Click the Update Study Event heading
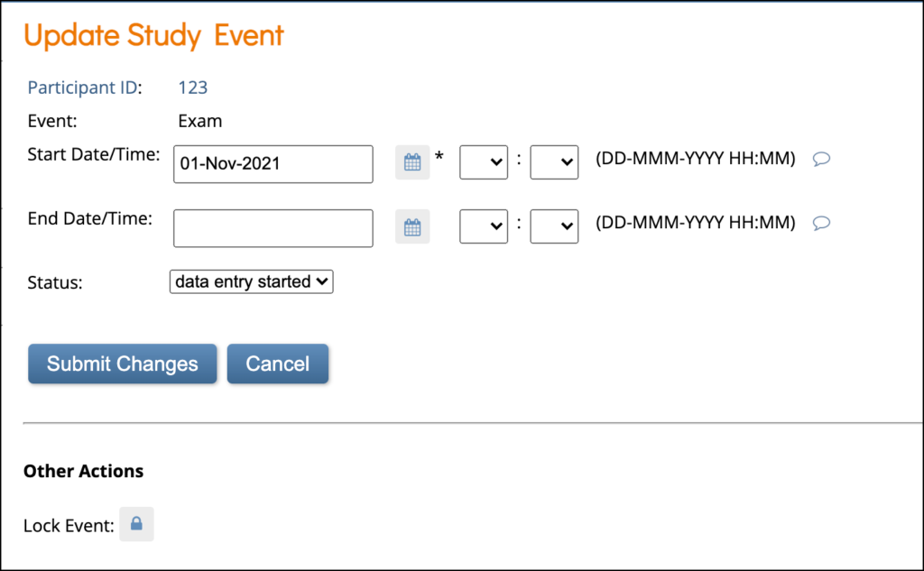This screenshot has width=924, height=571. coord(153,35)
